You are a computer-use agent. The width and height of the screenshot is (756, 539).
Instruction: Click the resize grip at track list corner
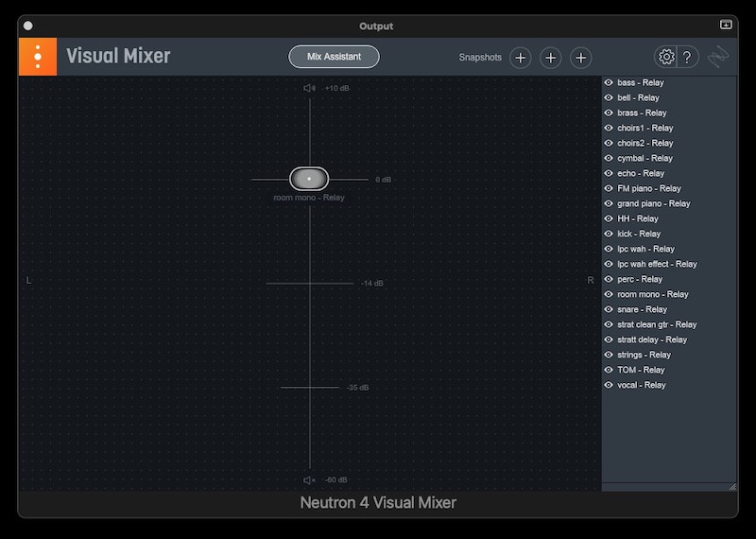point(733,487)
